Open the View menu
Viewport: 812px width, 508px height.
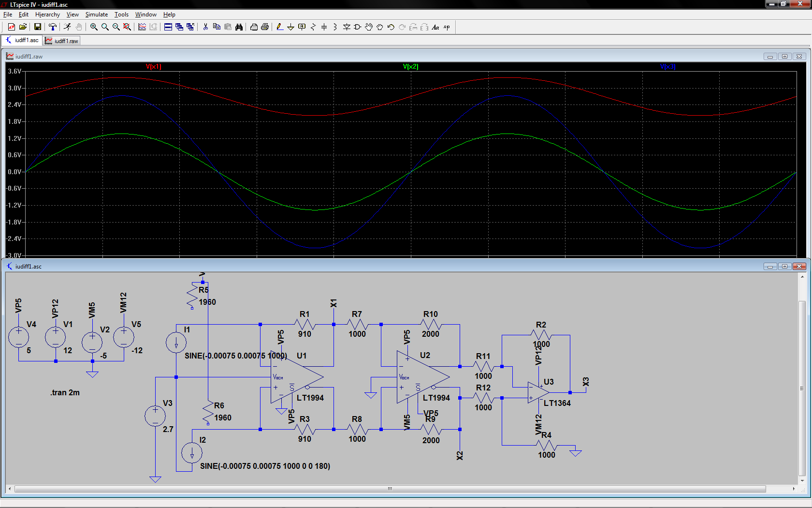[72, 15]
